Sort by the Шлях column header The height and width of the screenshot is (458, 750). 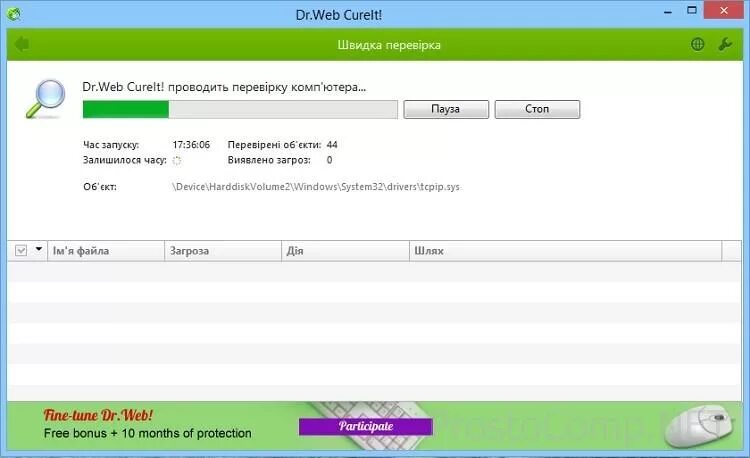(x=565, y=251)
